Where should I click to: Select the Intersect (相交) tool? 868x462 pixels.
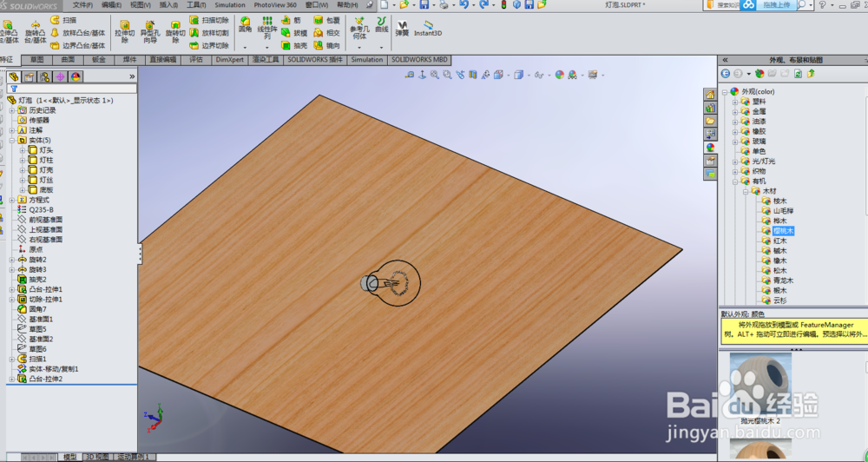pos(326,33)
